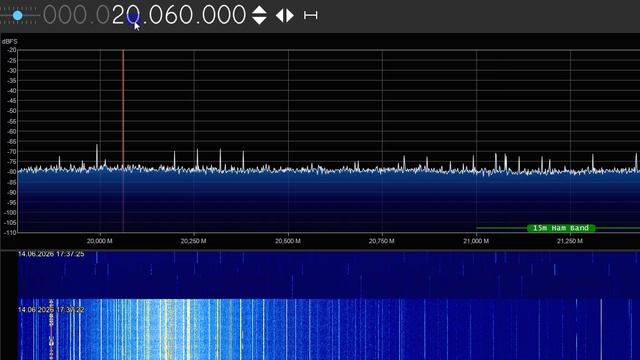Image resolution: width=640 pixels, height=360 pixels.
Task: Click the 20,250 M frequency axis label
Action: 193,241
